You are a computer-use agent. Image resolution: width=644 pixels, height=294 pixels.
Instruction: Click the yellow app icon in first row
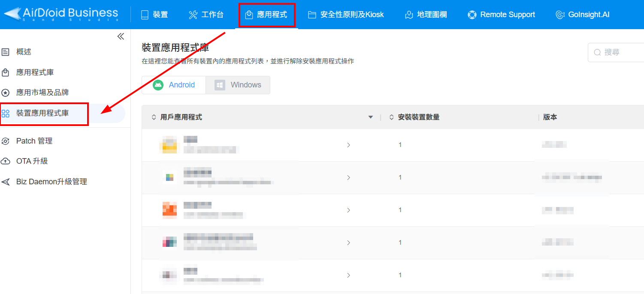tap(169, 145)
